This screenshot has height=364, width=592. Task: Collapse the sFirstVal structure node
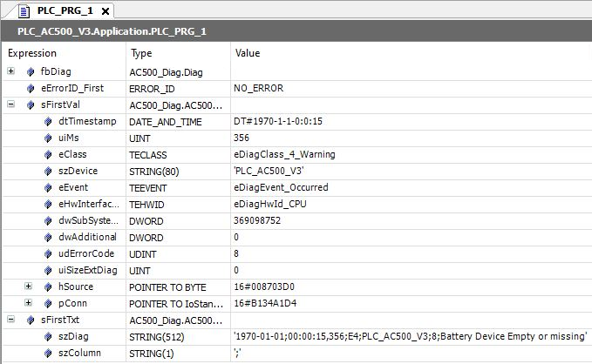[x=10, y=104]
